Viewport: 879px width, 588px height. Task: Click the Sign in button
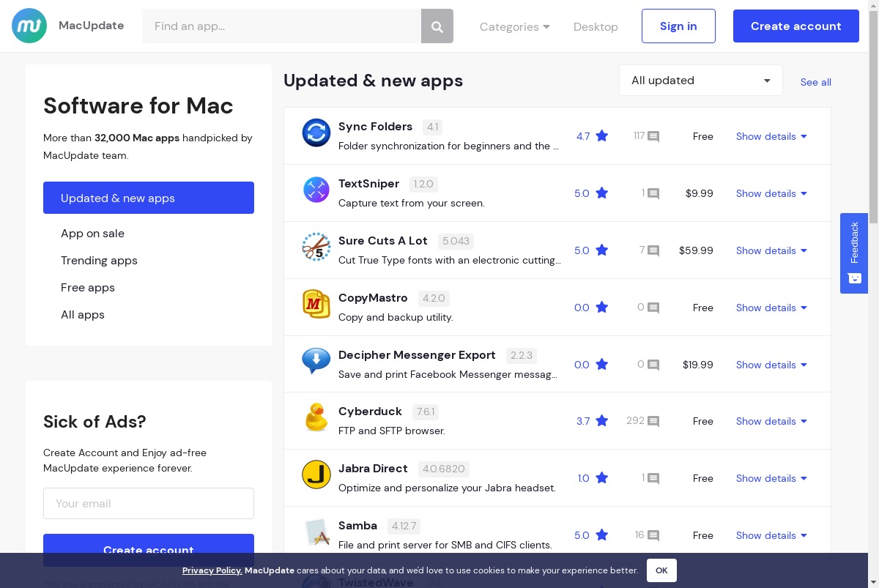pos(678,26)
